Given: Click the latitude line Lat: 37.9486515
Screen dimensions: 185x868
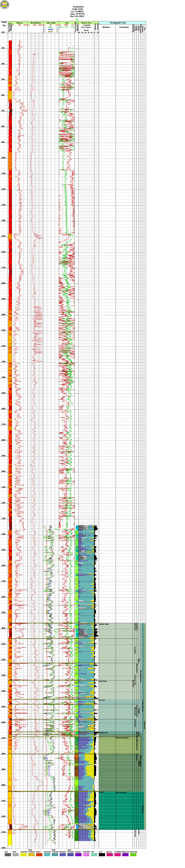Looking at the screenshot, I should point(77,11).
